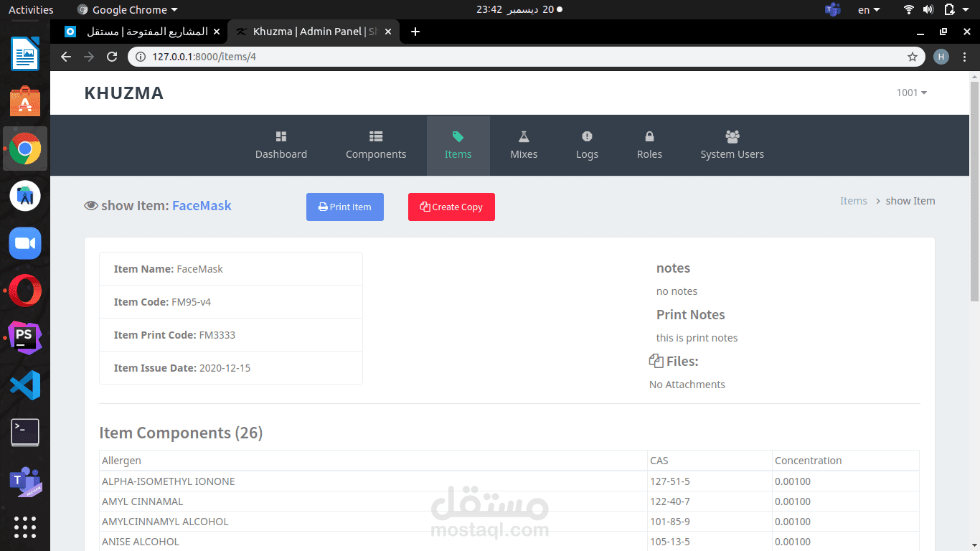Open Terminal from dock
The image size is (980, 551).
tap(25, 433)
